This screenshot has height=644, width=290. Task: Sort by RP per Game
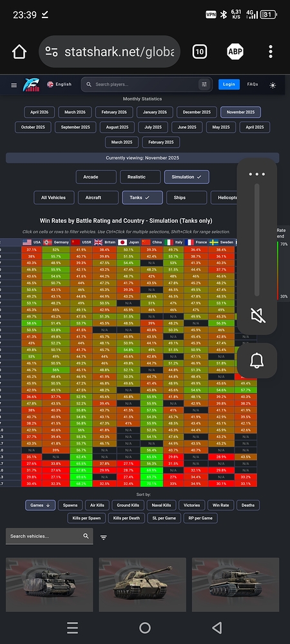[x=200, y=518]
